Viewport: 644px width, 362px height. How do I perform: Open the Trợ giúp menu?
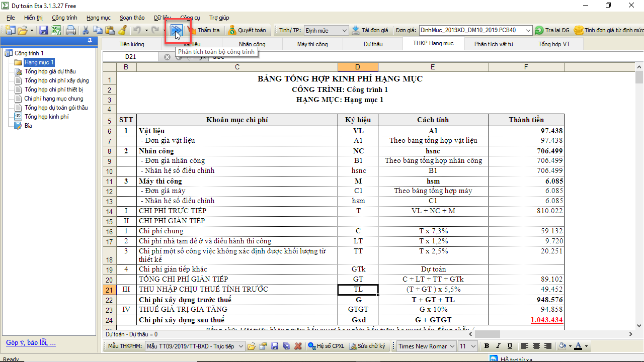[x=219, y=18]
